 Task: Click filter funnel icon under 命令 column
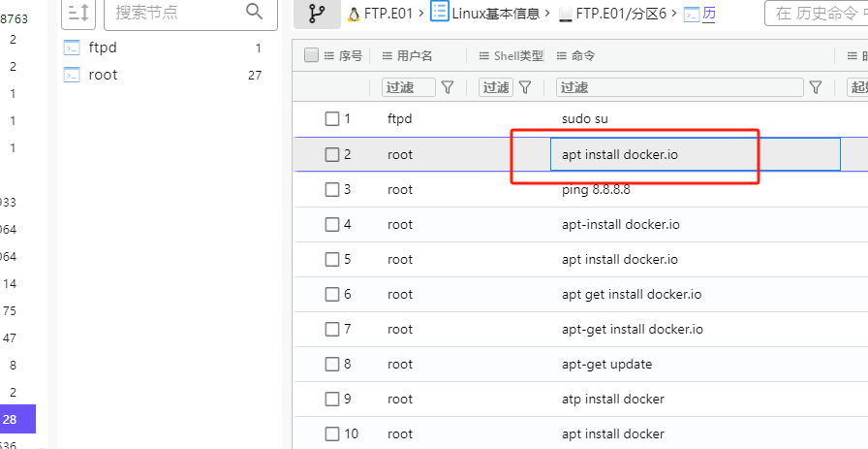(x=816, y=87)
